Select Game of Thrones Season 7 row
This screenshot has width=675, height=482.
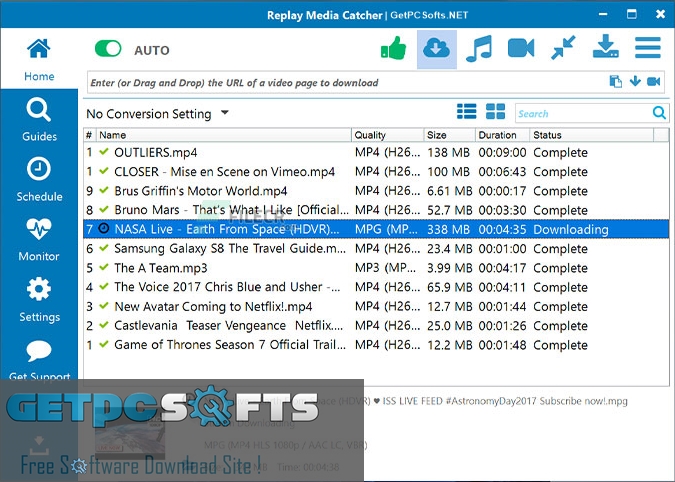[376, 345]
